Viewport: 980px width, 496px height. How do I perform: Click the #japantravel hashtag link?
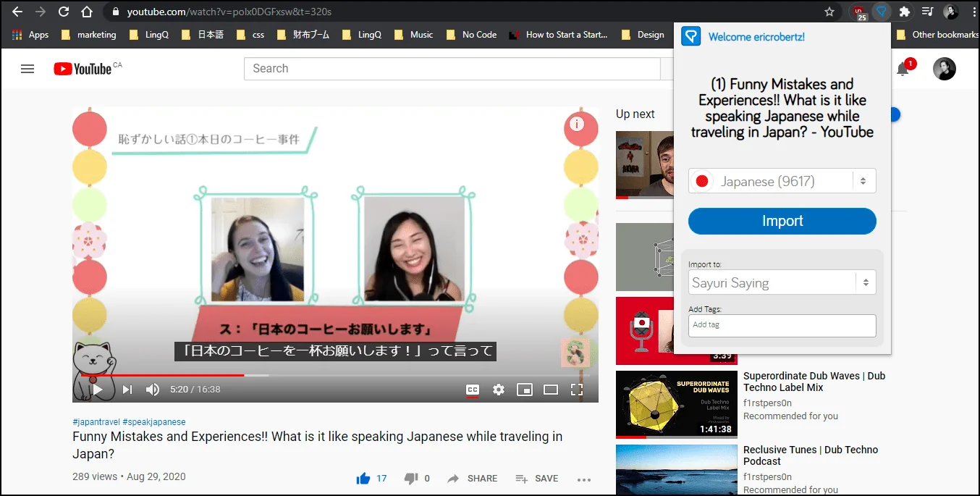pyautogui.click(x=96, y=422)
